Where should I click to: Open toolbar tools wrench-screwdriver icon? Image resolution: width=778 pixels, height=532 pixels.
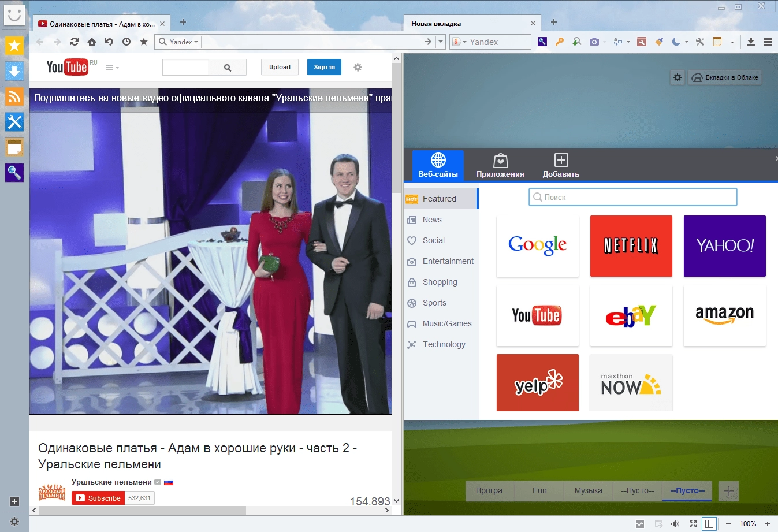[x=700, y=42]
